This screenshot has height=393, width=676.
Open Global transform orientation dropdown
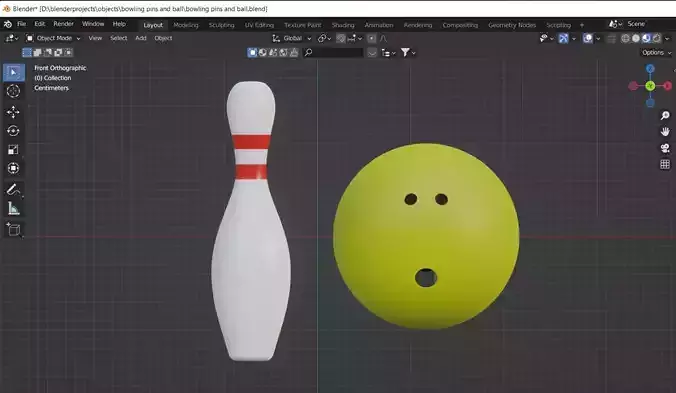tap(292, 38)
